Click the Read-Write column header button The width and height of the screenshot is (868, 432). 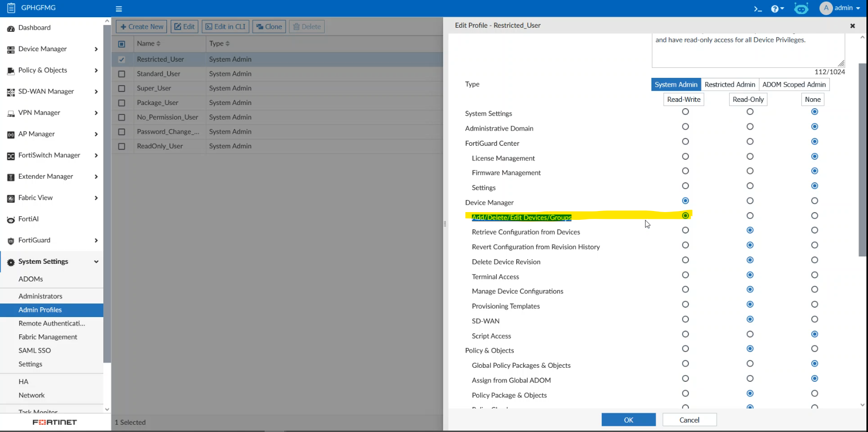coord(684,99)
